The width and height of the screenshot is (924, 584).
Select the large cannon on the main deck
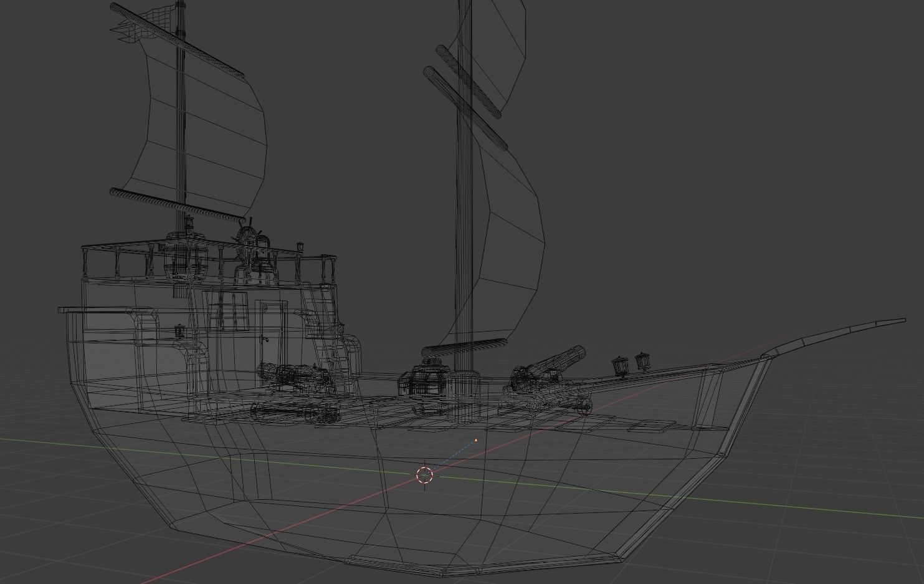tap(550, 381)
